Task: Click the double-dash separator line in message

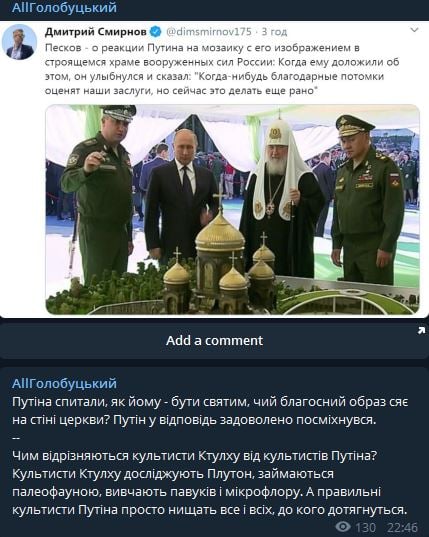Action: [x=16, y=438]
